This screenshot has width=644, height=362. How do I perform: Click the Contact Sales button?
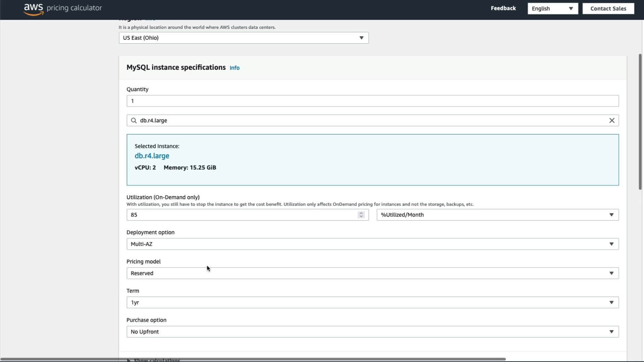[x=608, y=9]
